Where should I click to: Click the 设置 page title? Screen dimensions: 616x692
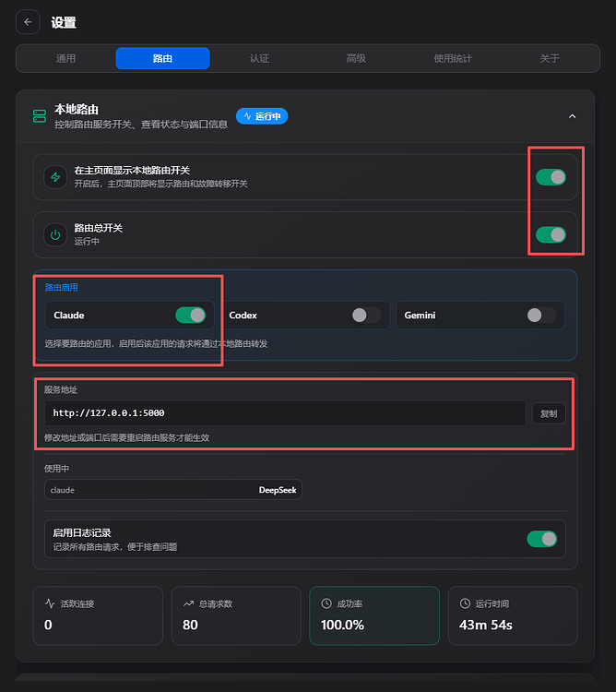(x=64, y=22)
